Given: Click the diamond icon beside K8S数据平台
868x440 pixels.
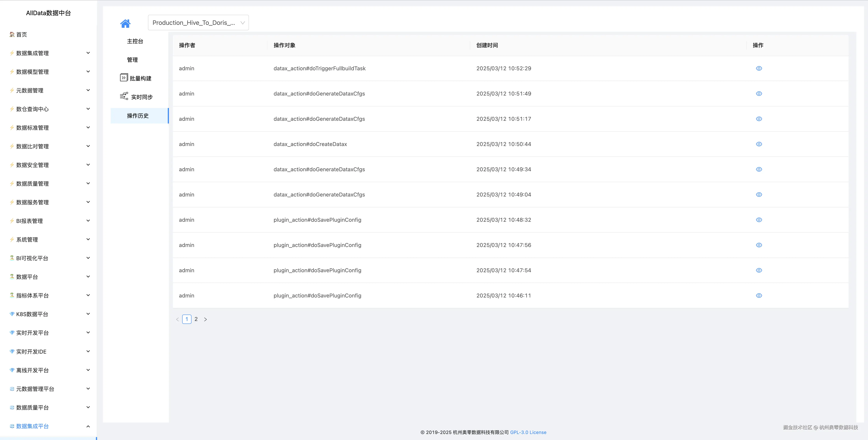Looking at the screenshot, I should click(x=12, y=314).
